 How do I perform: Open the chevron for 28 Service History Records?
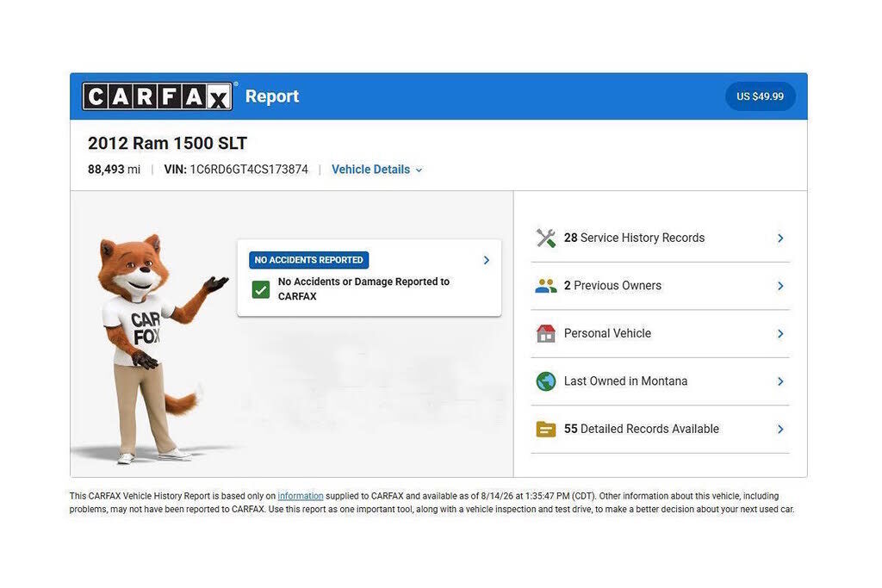(780, 238)
